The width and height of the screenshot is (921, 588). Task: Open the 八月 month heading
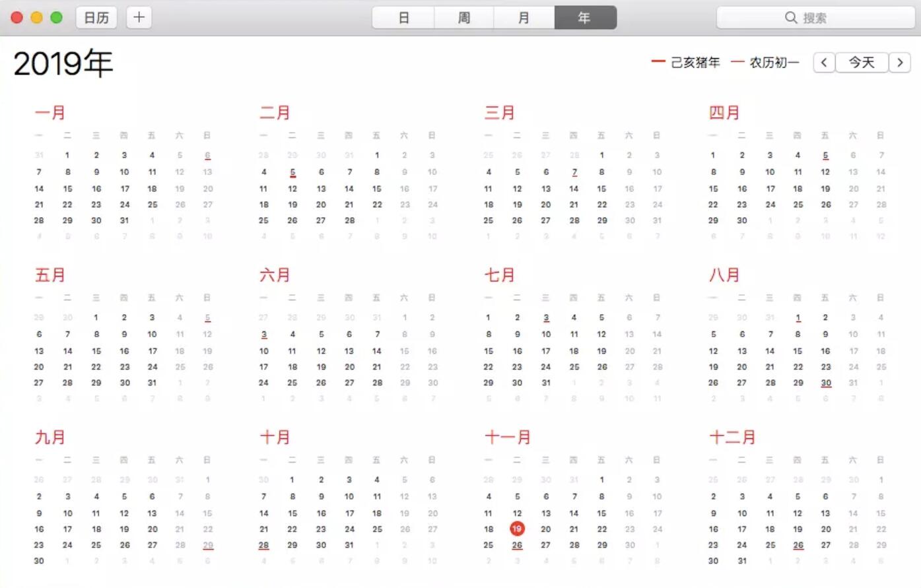click(724, 275)
